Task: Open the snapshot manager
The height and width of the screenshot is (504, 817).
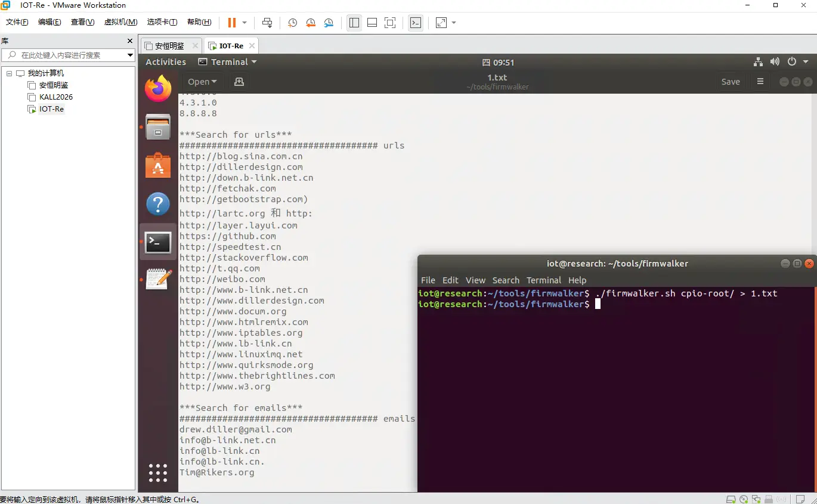Action: pos(329,23)
